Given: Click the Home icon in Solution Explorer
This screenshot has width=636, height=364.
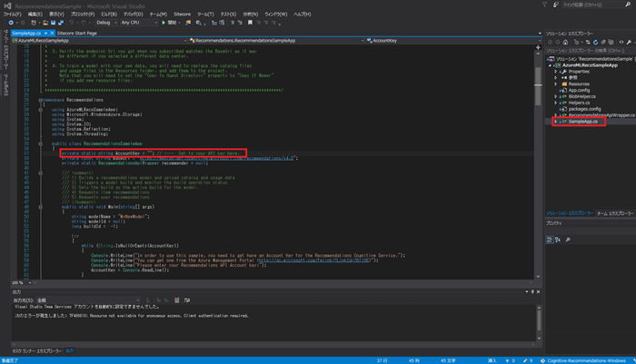Looking at the screenshot, I should (x=565, y=42).
